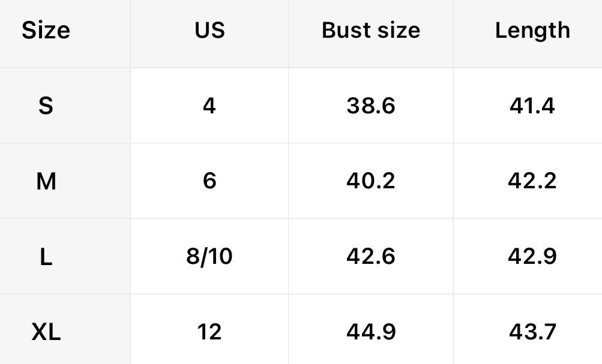This screenshot has height=364, width=602.
Task: Click the US column header
Action: (209, 30)
